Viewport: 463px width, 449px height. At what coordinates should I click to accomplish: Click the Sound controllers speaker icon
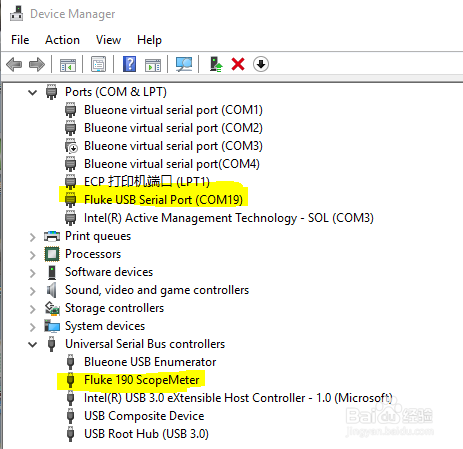pos(51,290)
